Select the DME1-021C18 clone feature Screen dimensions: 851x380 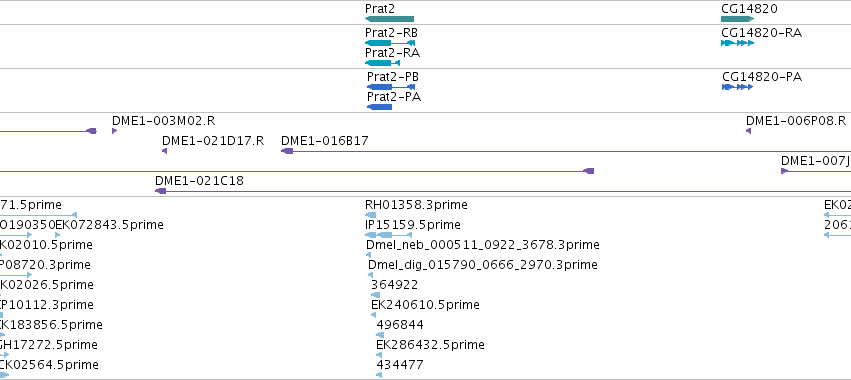[503, 191]
